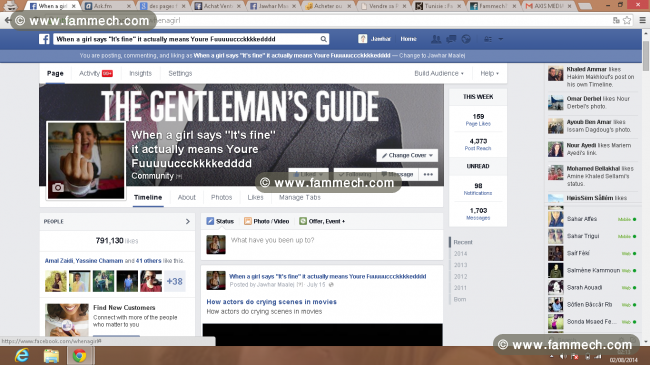Open privacy shortcuts icon
Image resolution: width=650 pixels, height=365 pixels.
click(x=488, y=39)
